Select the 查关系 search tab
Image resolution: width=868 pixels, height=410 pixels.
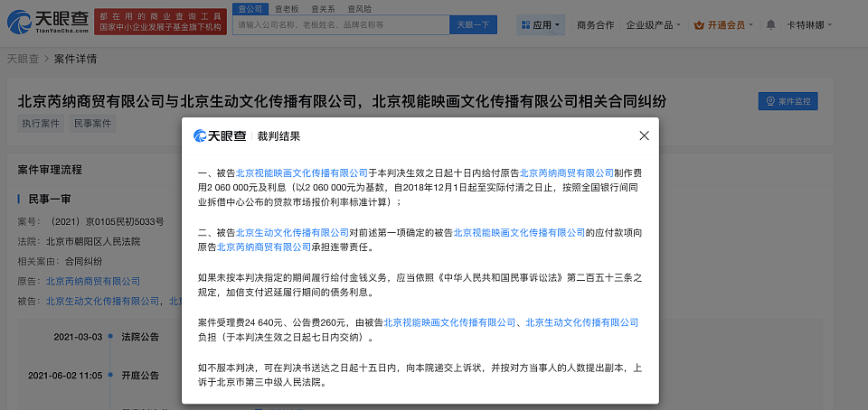(322, 9)
